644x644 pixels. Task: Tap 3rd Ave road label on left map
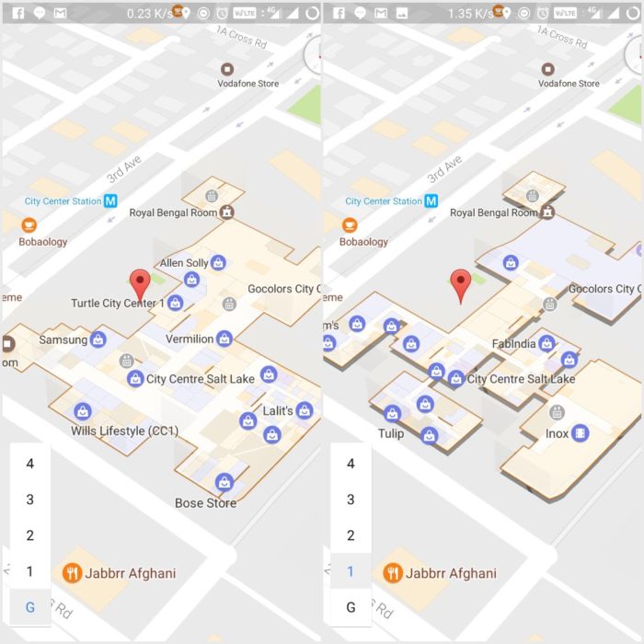tap(124, 168)
